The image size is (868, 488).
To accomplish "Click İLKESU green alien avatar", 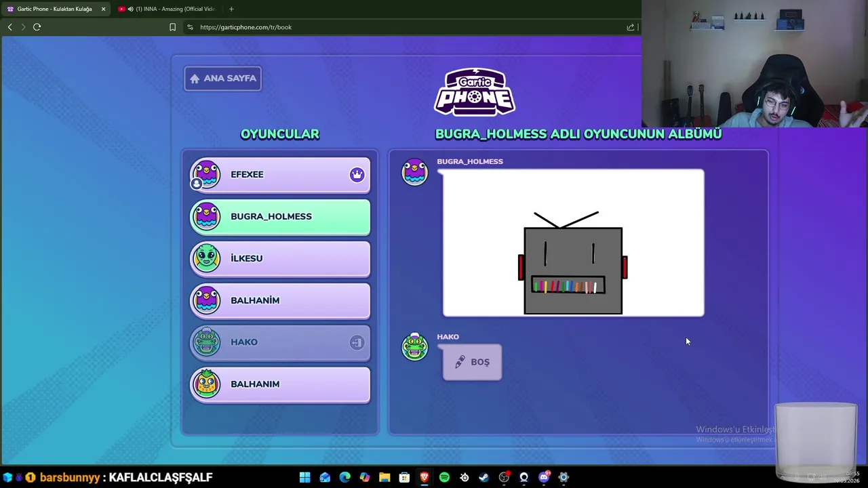I will click(x=206, y=258).
